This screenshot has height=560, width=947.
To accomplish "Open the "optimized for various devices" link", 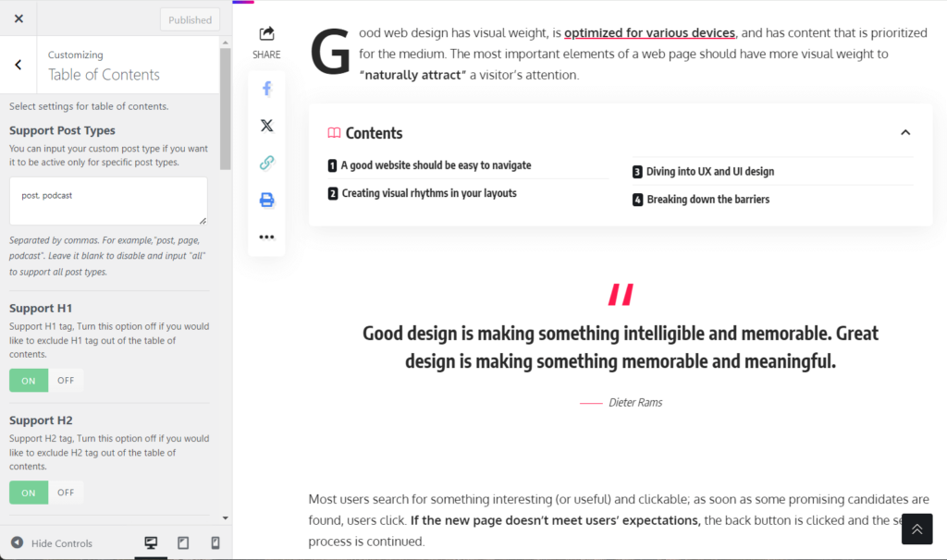I will 649,32.
